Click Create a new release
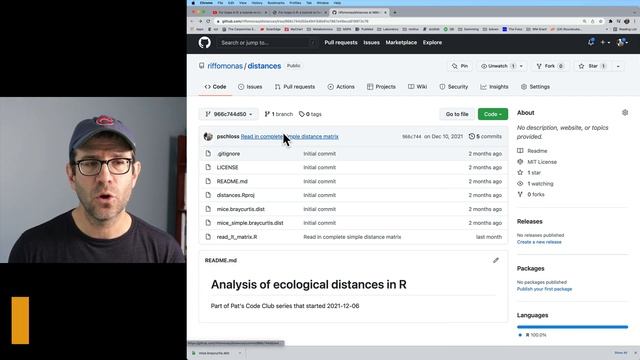 coord(539,242)
